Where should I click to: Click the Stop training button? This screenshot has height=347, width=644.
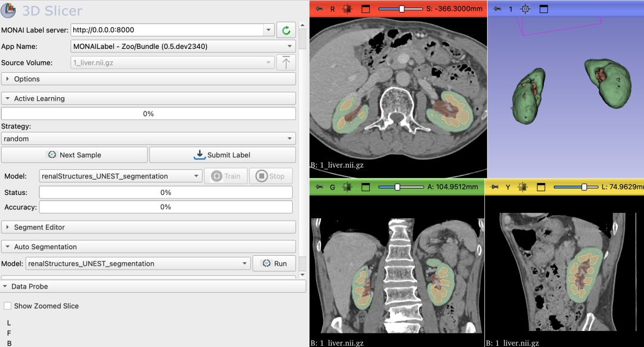pyautogui.click(x=271, y=176)
